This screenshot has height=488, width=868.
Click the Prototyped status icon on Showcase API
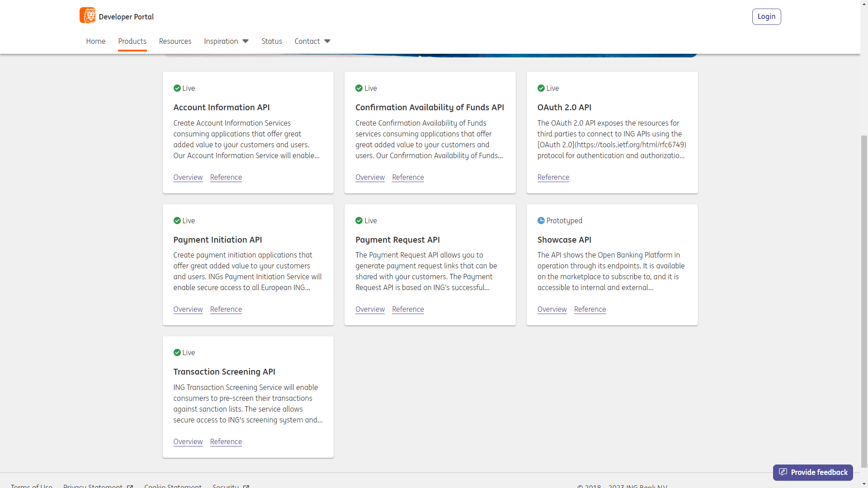point(541,221)
